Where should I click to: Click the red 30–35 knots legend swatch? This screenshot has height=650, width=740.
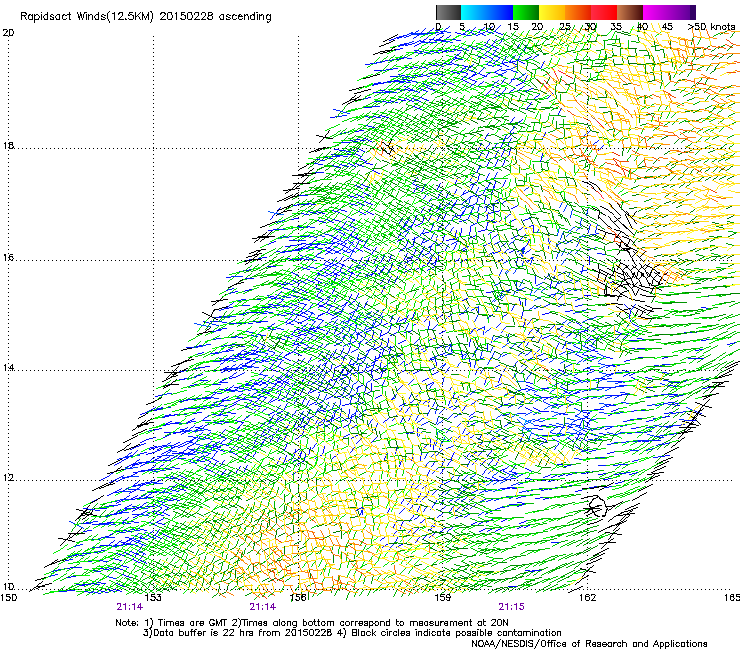[x=604, y=12]
